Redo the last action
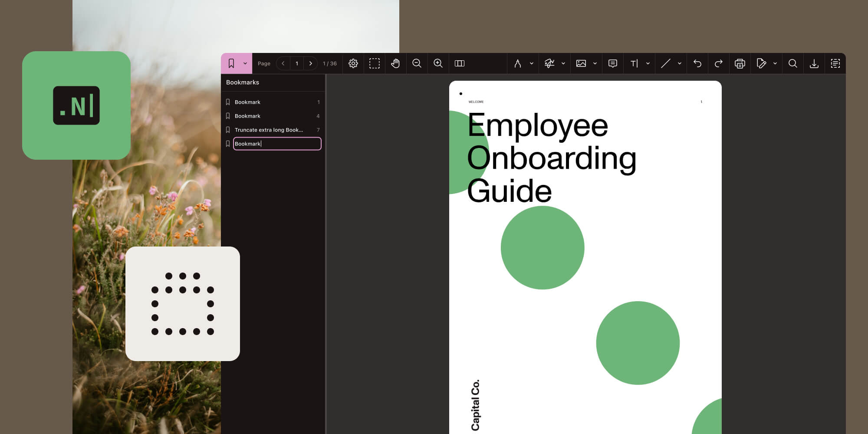Image resolution: width=868 pixels, height=434 pixels. click(x=719, y=63)
